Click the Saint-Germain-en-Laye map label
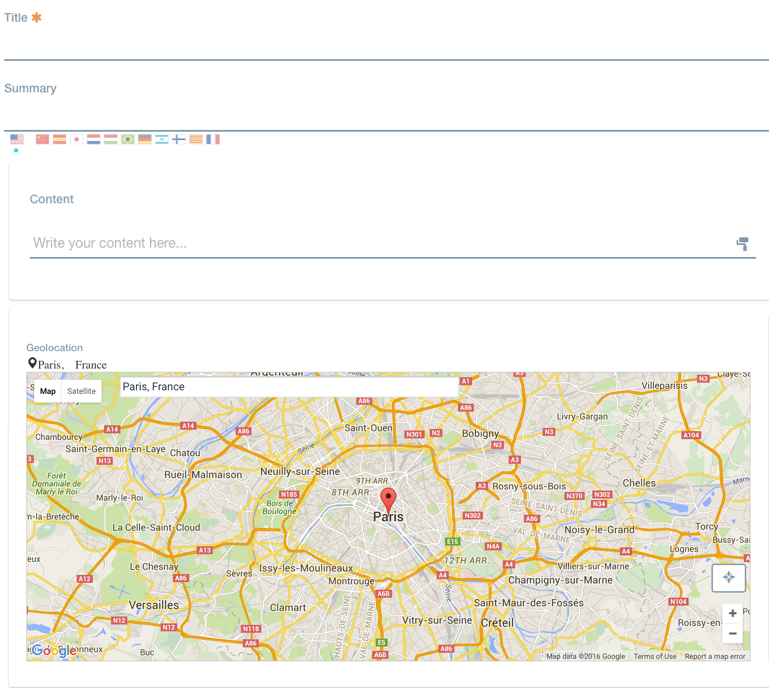769x688 pixels. click(115, 449)
